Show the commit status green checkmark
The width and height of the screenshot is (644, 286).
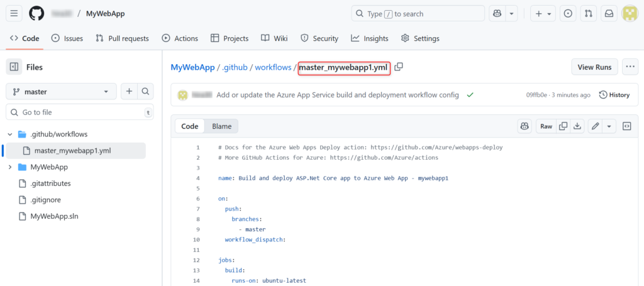click(470, 95)
